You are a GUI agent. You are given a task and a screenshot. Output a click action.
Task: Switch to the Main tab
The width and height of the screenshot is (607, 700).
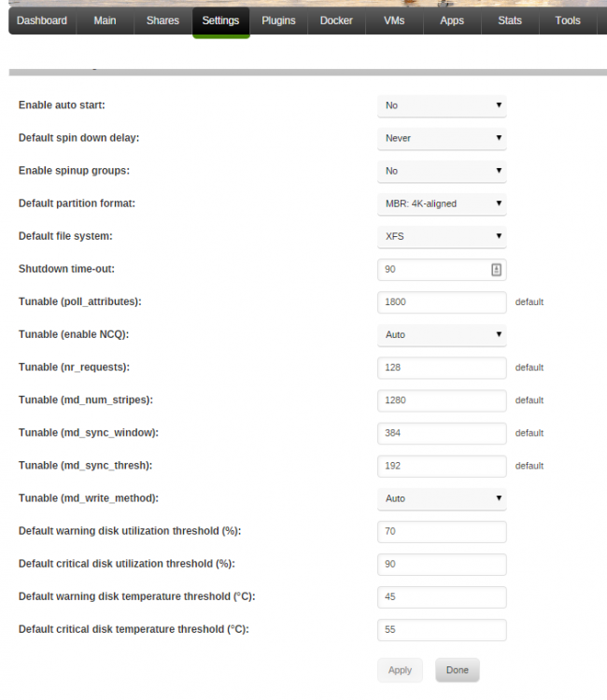[105, 21]
